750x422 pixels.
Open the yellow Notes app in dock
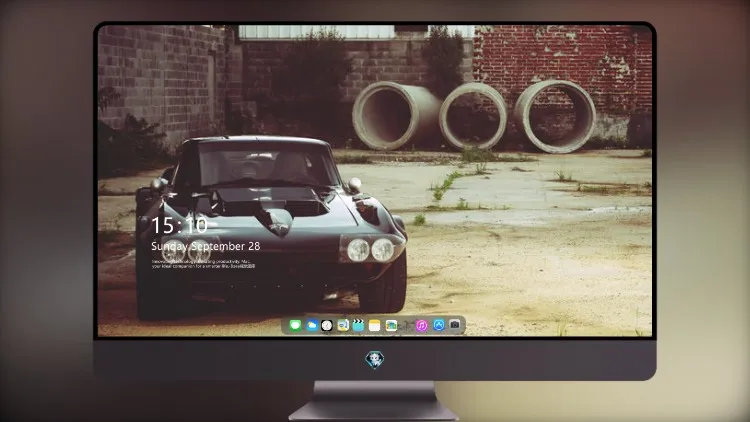[x=375, y=325]
